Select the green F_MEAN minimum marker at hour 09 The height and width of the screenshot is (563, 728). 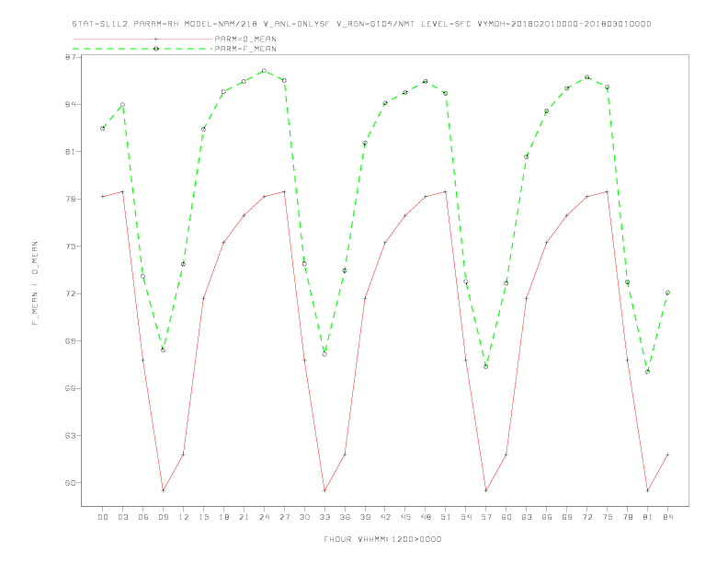coord(163,350)
